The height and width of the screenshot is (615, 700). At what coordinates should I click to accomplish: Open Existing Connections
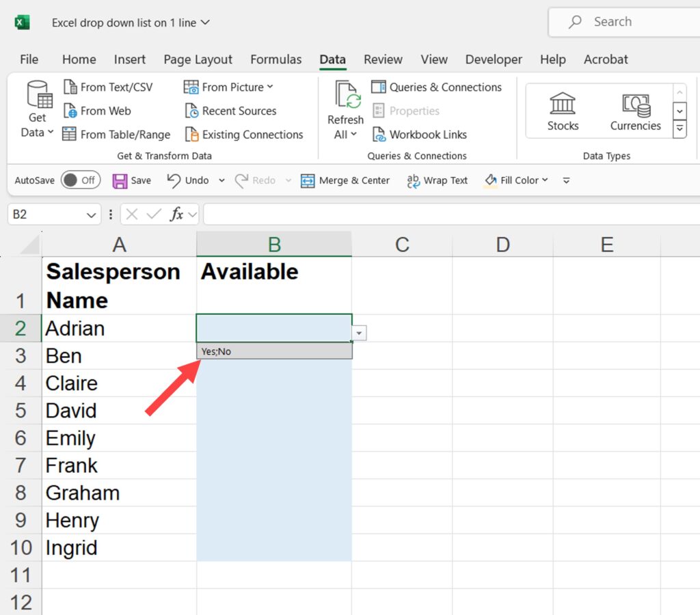[x=244, y=135]
